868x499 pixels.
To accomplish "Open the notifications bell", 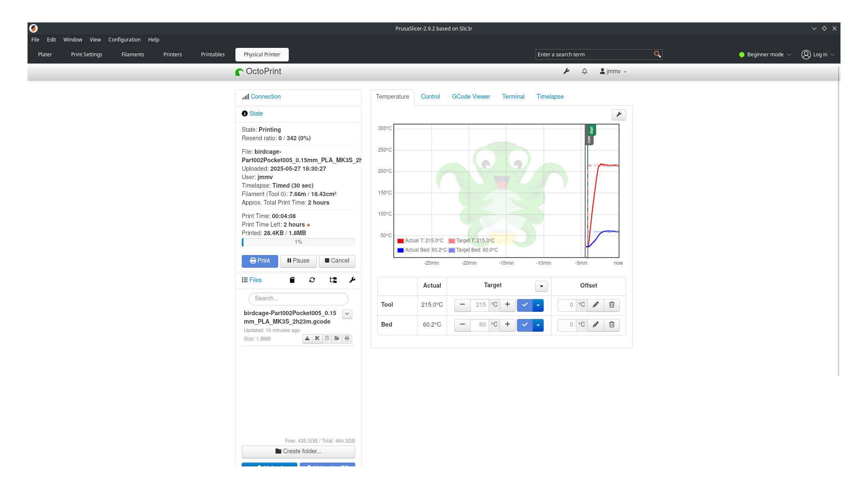I will pos(584,71).
